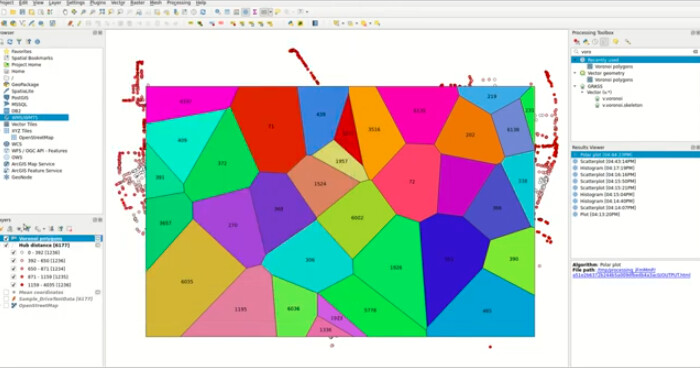Click Remove Layer icon in Layers panel

69,229
